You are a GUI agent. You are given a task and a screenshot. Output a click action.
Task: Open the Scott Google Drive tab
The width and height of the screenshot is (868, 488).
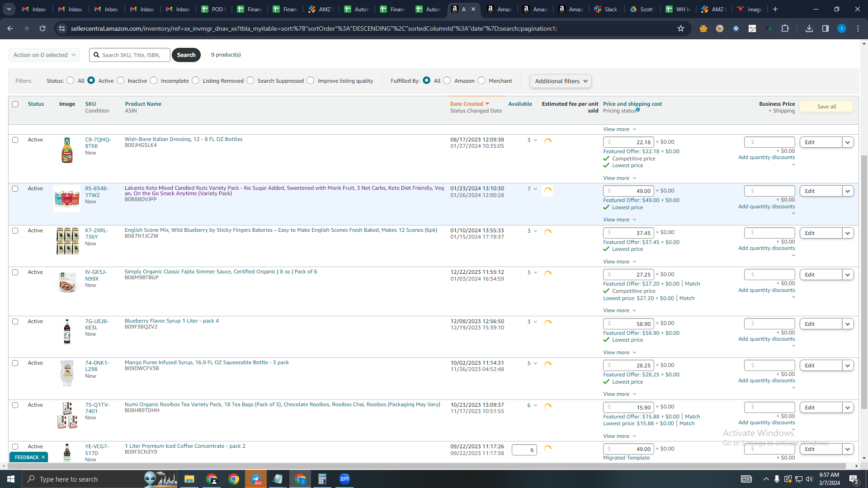pyautogui.click(x=642, y=9)
